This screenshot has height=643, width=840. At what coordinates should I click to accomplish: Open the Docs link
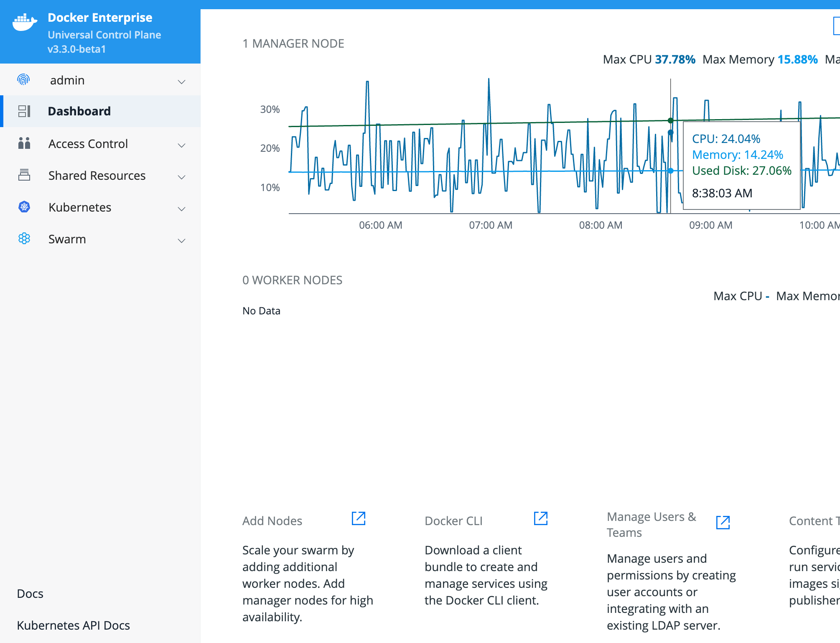tap(30, 594)
